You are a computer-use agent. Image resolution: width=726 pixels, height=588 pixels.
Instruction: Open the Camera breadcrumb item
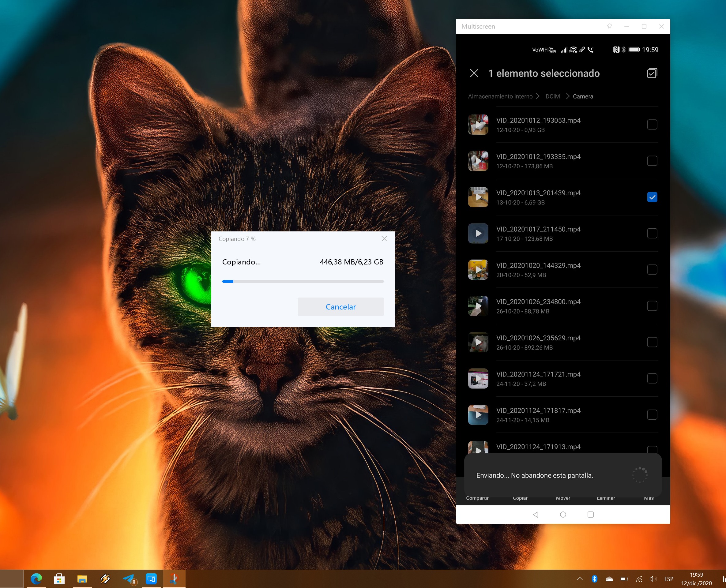[583, 96]
